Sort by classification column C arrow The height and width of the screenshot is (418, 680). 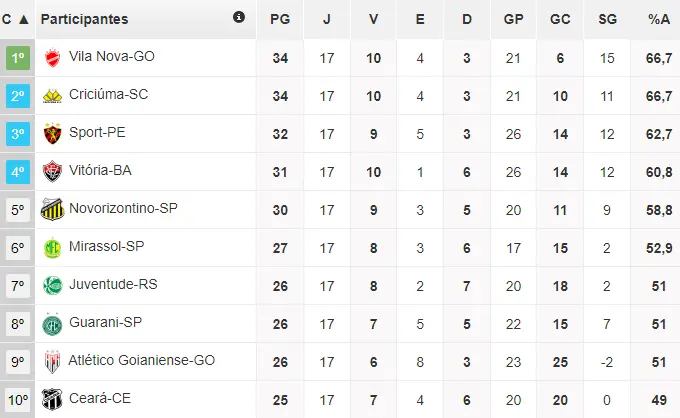coord(22,19)
